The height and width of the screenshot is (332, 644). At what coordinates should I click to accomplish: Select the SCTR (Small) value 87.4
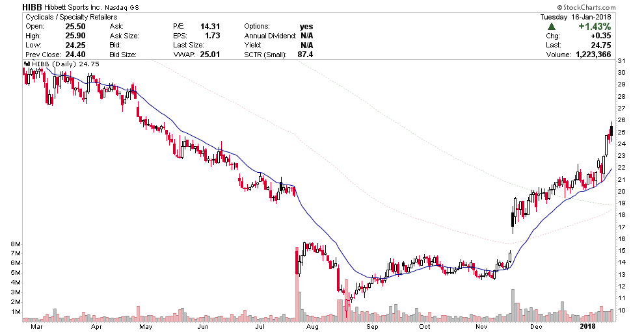pos(305,55)
